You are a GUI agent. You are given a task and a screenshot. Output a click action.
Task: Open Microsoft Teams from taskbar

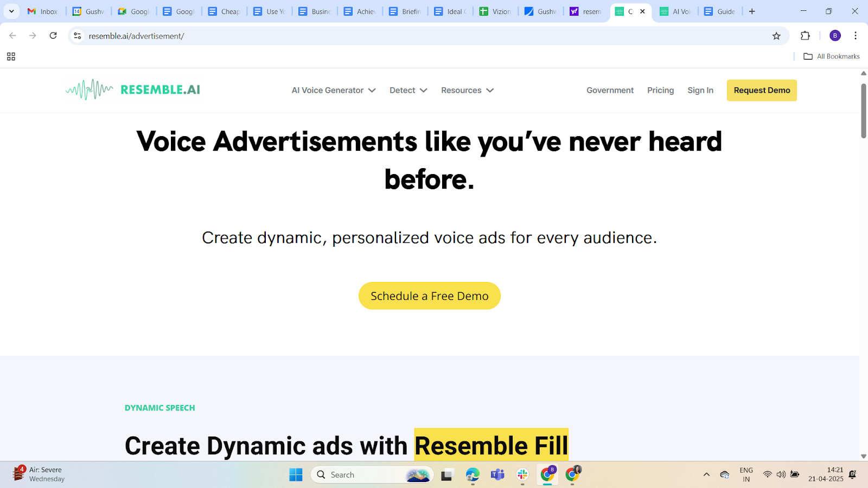click(497, 475)
